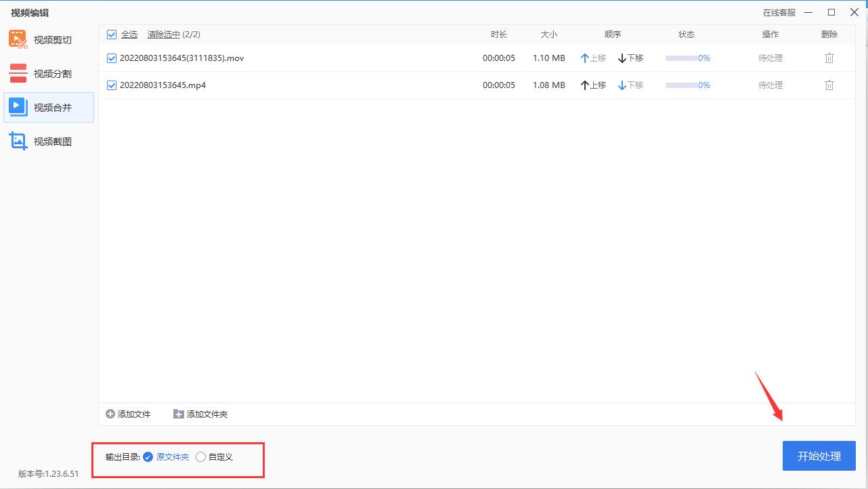Choose 自定义 custom output directory
Screen dimensions: 868x489
[x=200, y=457]
